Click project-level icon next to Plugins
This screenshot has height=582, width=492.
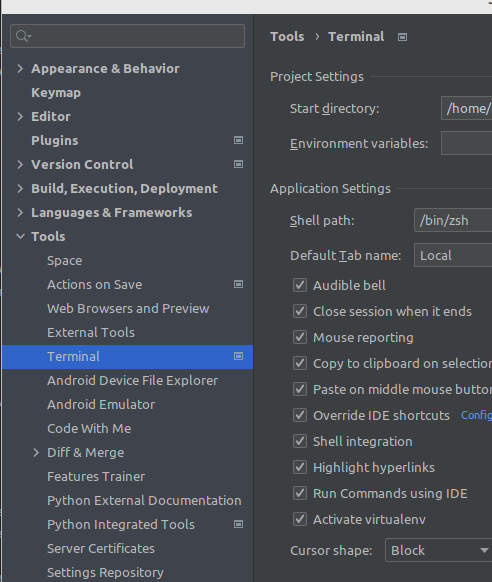(238, 140)
